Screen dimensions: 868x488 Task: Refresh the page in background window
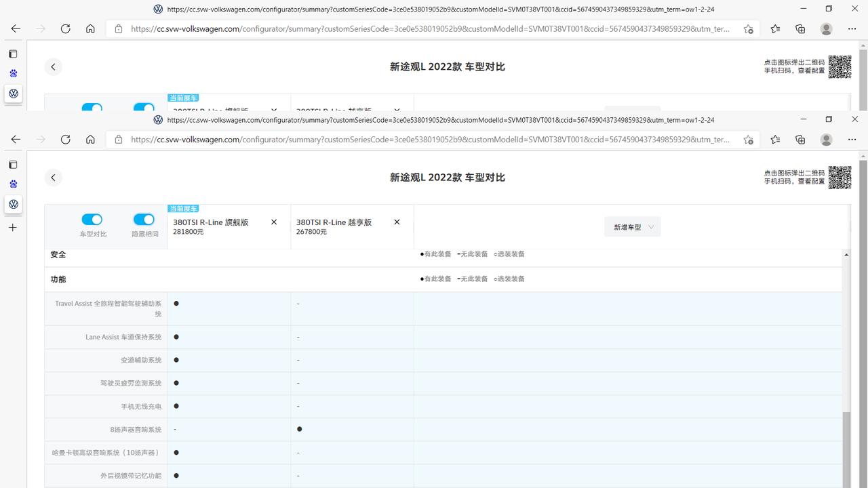[66, 28]
